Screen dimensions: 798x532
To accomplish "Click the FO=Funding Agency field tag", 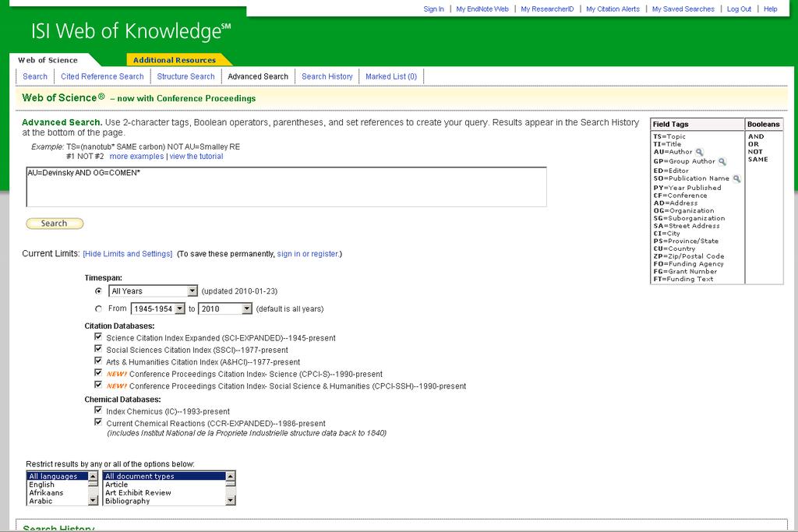I will point(688,264).
